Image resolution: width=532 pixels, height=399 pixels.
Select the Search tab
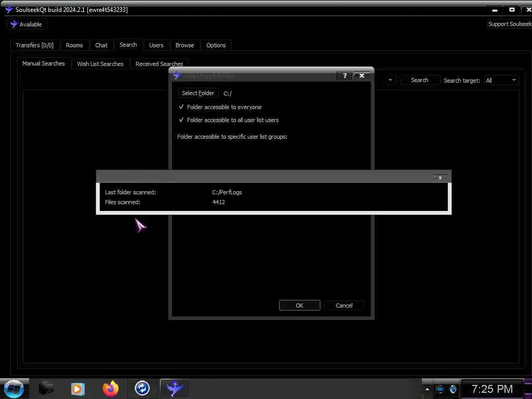(x=128, y=45)
